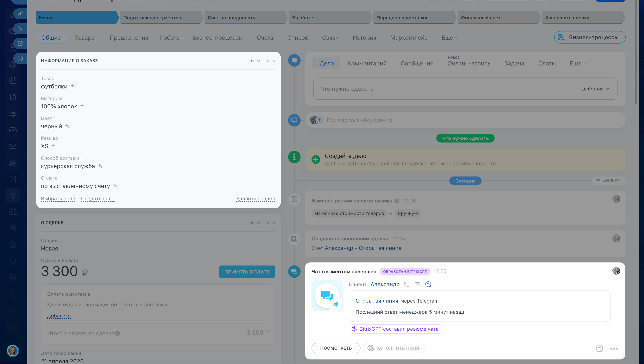Click the phone icon next to Александр
644x364 pixels.
(407, 284)
